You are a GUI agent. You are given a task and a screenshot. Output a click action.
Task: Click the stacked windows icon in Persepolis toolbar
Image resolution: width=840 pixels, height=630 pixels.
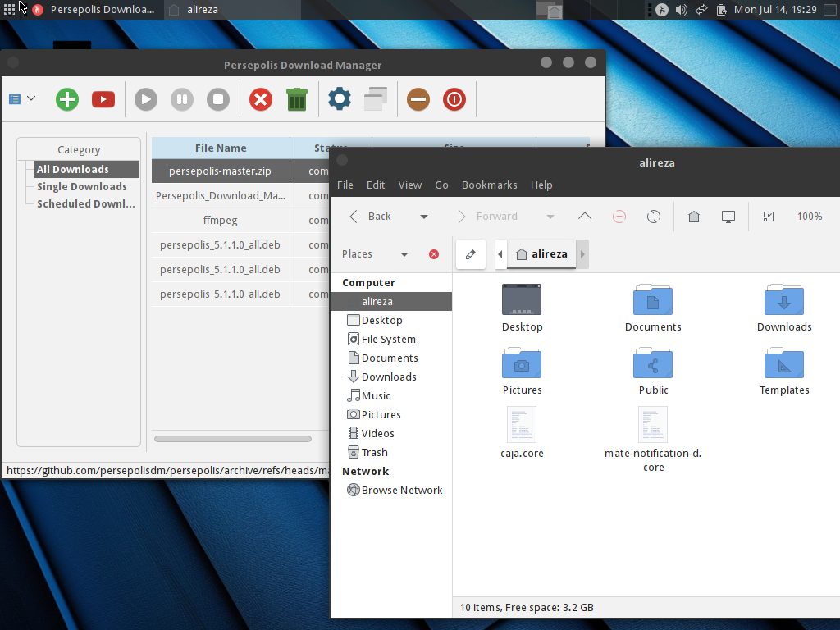376,99
